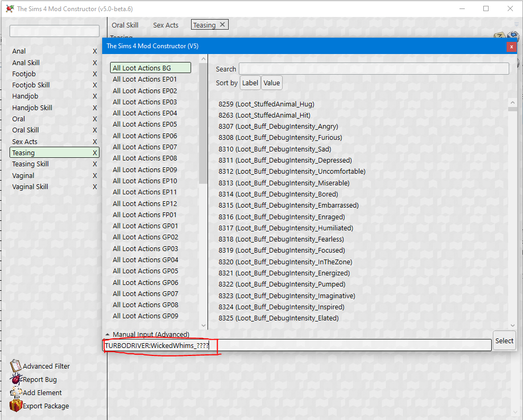Viewport: 523px width, 420px height.
Task: Select the All Loot Actions FP01 category
Action: coord(145,215)
